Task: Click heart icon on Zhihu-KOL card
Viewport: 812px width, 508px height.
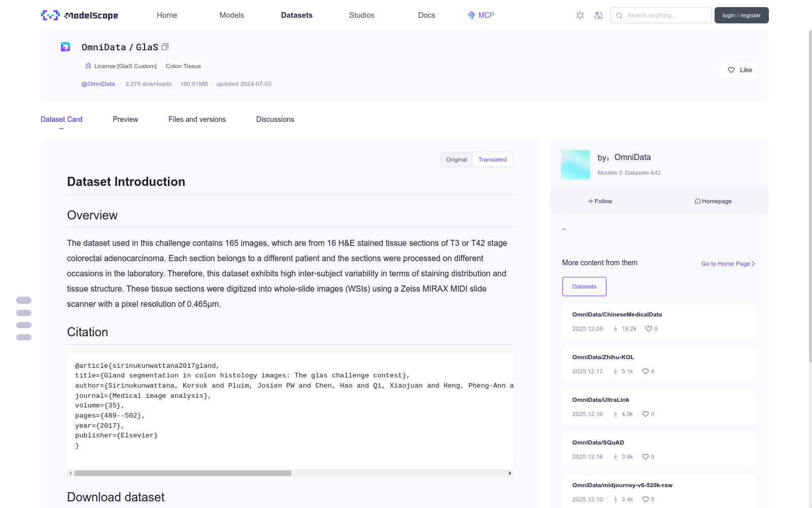Action: click(646, 371)
